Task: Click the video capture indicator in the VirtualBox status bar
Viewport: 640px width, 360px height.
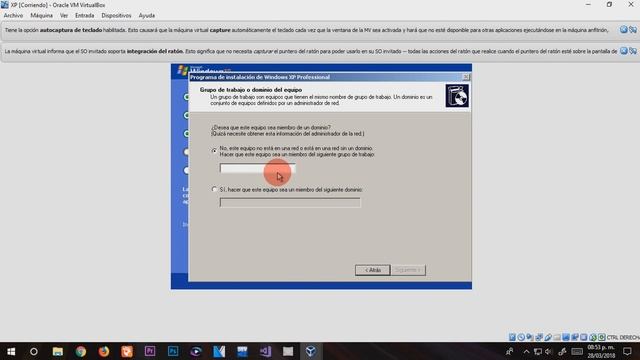Action: point(575,337)
